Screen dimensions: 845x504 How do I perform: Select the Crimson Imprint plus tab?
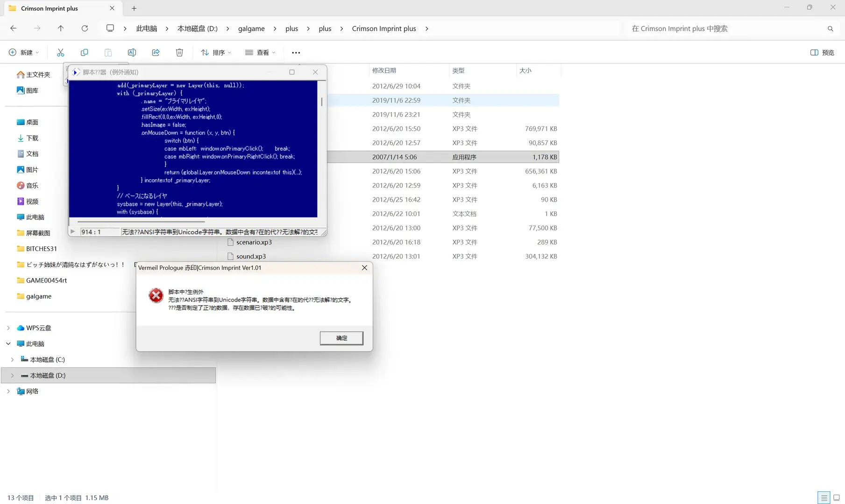[x=62, y=8]
